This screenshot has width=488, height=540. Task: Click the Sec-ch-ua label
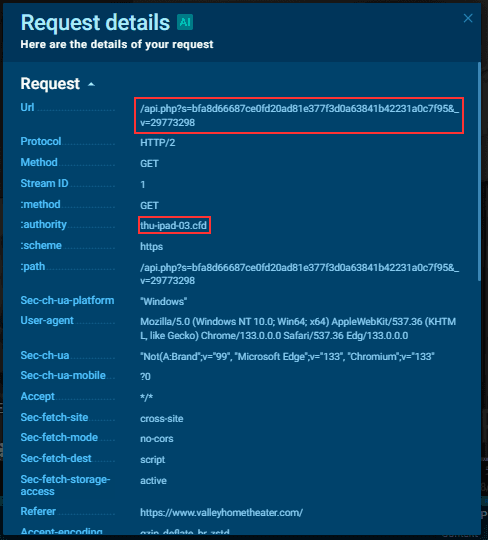click(45, 355)
